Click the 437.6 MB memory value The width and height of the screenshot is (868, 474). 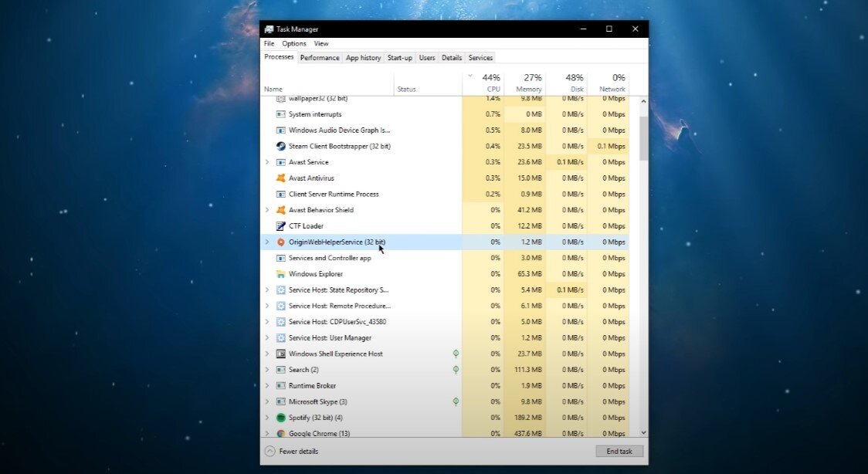pos(528,434)
